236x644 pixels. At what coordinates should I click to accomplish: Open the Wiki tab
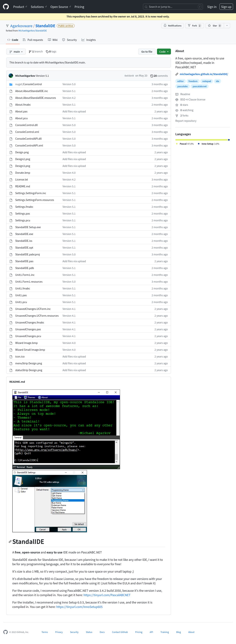click(53, 40)
